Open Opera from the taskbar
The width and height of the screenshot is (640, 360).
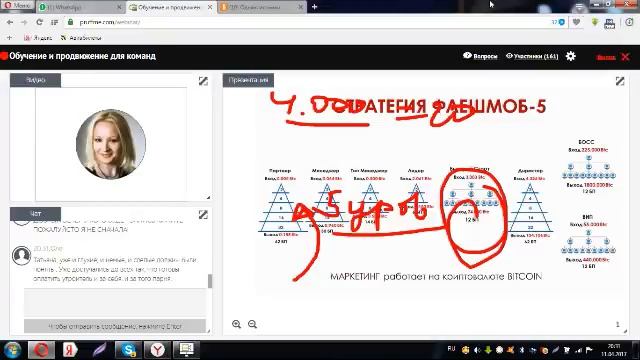click(x=41, y=350)
